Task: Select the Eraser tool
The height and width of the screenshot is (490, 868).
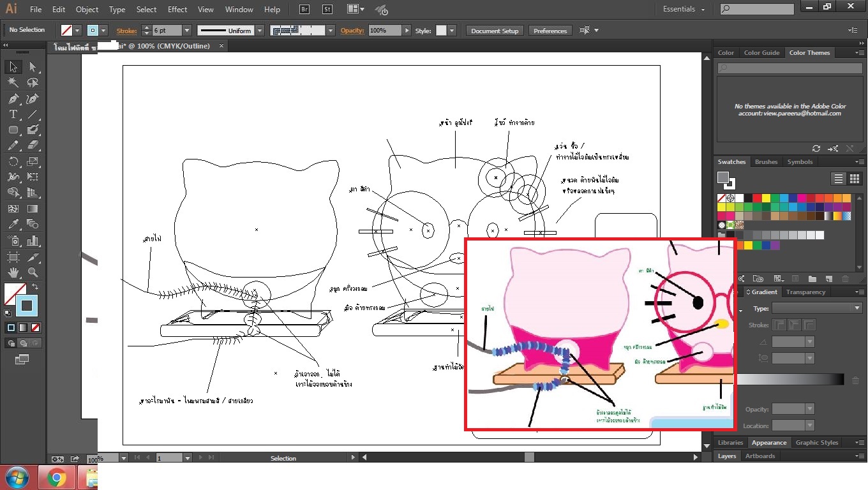Action: pyautogui.click(x=33, y=145)
